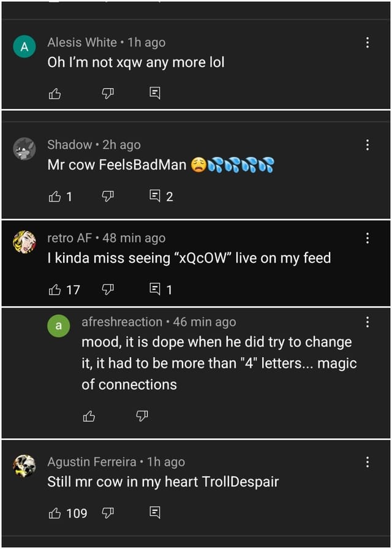Viewport: 392px width, 549px height.
Task: Dislike afreshreaction's comment
Action: (141, 416)
